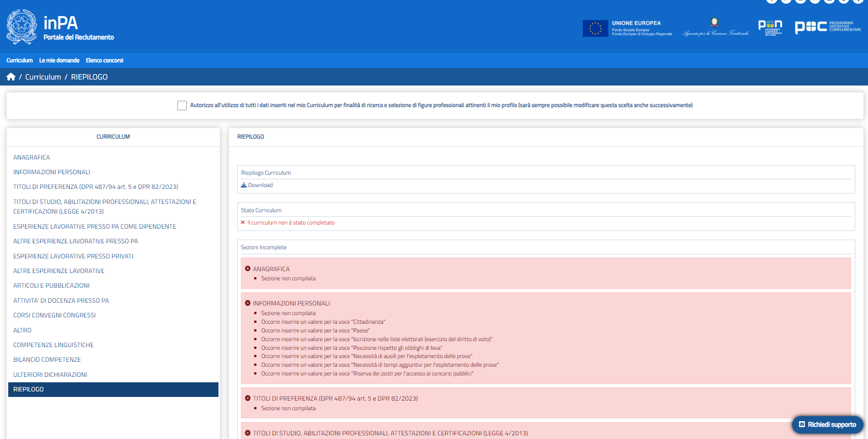Open the Curriculum top menu
868x439 pixels.
pyautogui.click(x=20, y=60)
